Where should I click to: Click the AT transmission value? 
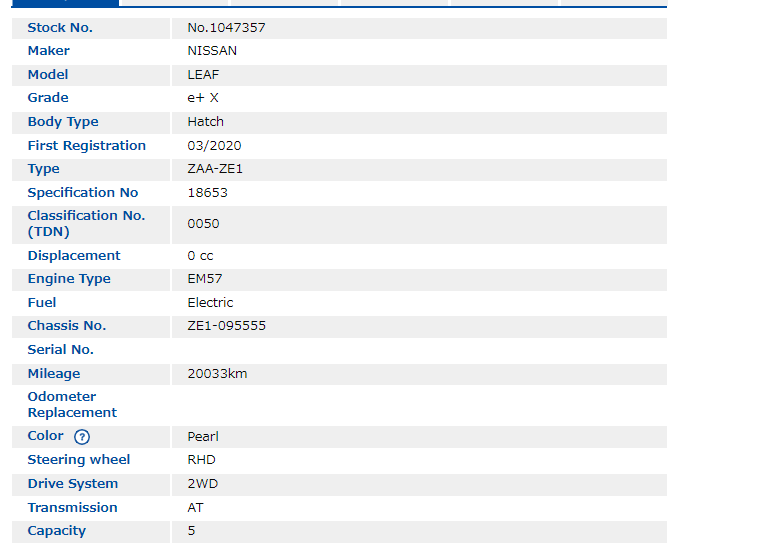click(195, 508)
